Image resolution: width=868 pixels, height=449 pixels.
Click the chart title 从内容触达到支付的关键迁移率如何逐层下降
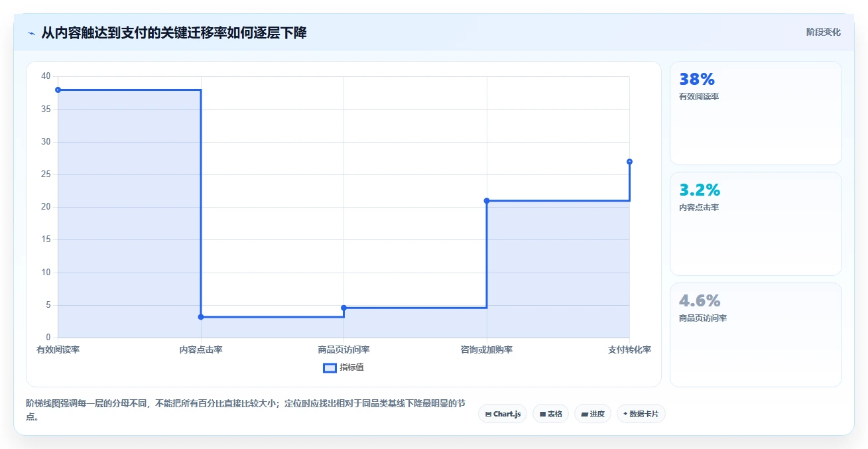174,32
